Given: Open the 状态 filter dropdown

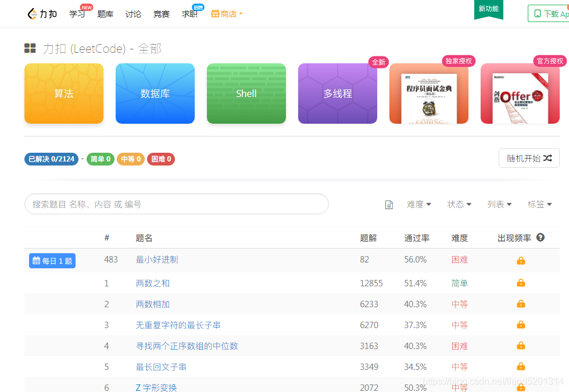Looking at the screenshot, I should click(x=459, y=204).
